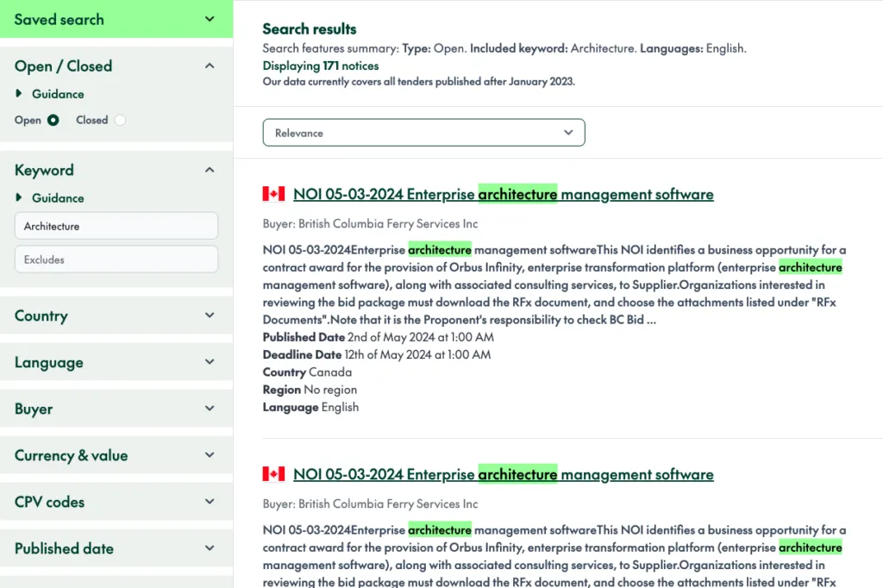883x588 pixels.
Task: Click the data coverage note about January 2023
Action: pos(418,82)
